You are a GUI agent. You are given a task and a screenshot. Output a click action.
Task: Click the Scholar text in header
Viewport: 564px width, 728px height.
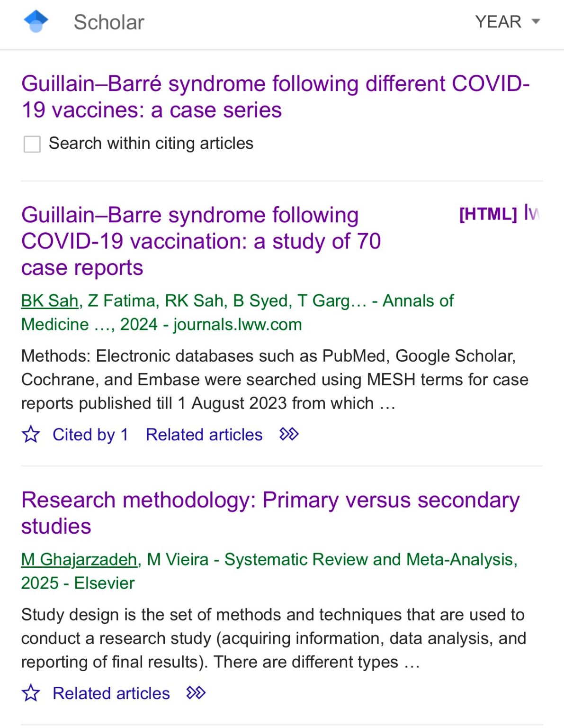point(109,22)
